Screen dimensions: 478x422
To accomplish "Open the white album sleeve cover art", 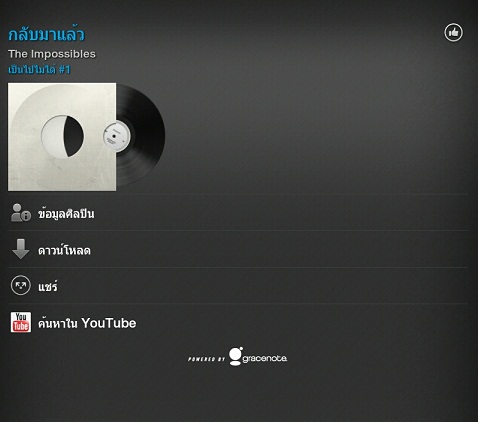I will pyautogui.click(x=62, y=137).
